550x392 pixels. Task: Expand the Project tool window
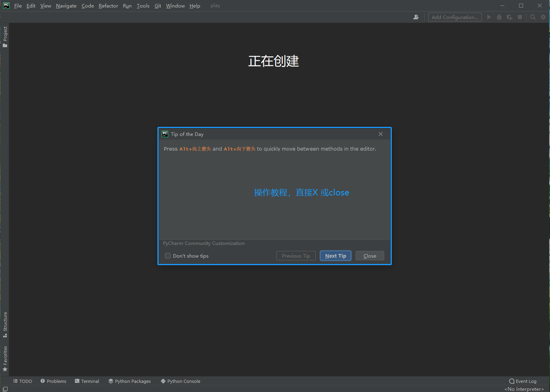tap(5, 36)
